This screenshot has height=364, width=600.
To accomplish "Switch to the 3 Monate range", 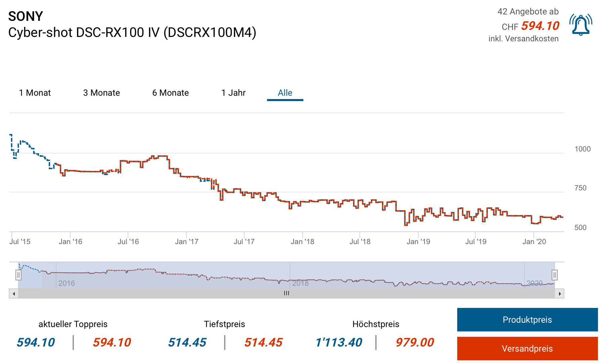I will [101, 93].
